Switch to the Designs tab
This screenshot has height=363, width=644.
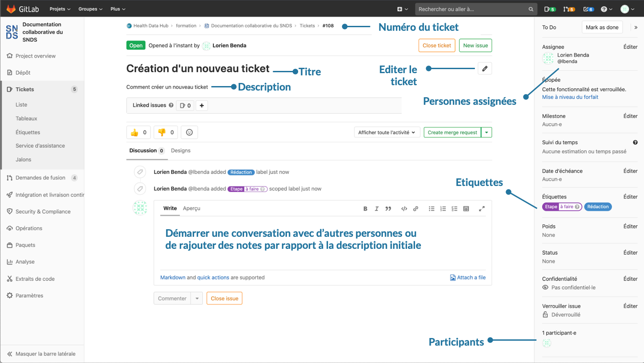pyautogui.click(x=181, y=151)
